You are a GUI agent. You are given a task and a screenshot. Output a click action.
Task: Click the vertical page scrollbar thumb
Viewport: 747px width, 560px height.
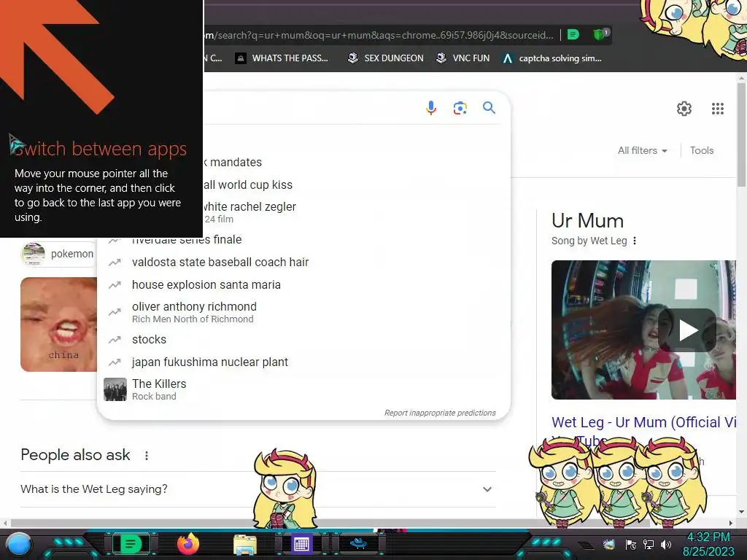pyautogui.click(x=741, y=135)
